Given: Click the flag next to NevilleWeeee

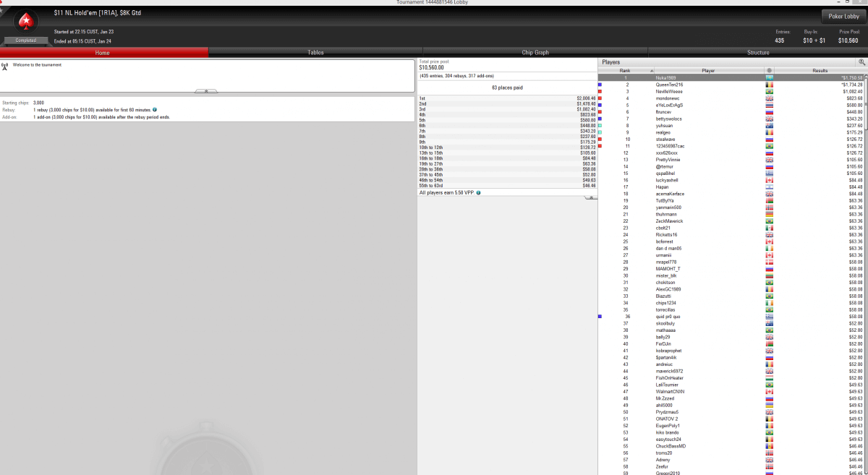Looking at the screenshot, I should (769, 92).
